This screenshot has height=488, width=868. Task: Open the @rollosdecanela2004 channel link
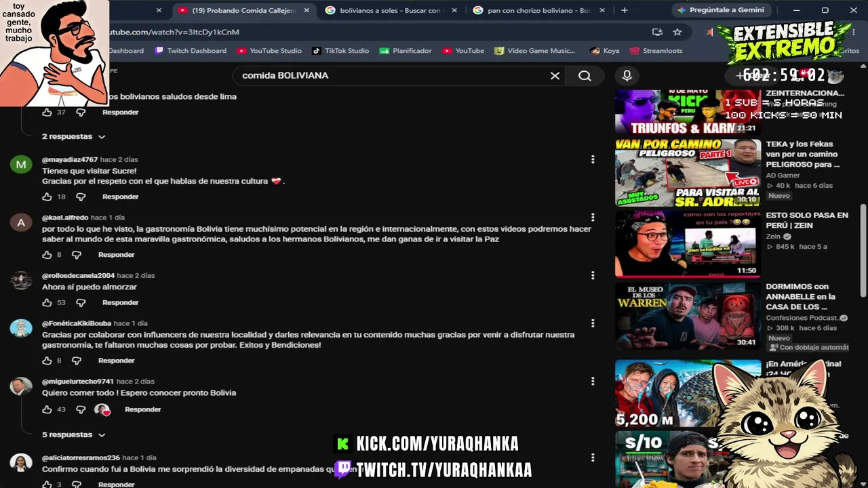point(78,276)
